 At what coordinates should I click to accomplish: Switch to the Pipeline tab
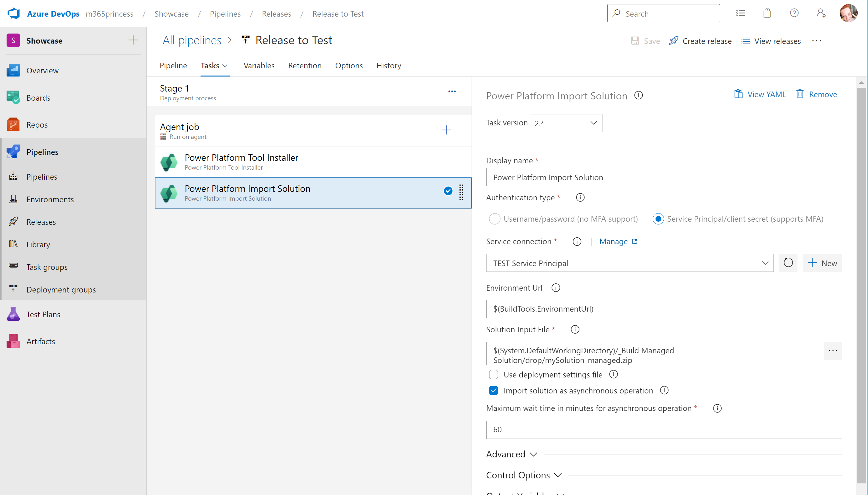173,66
